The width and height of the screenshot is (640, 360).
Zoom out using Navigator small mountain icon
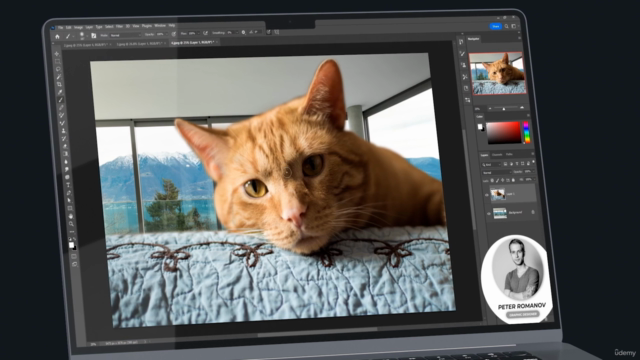(x=490, y=108)
